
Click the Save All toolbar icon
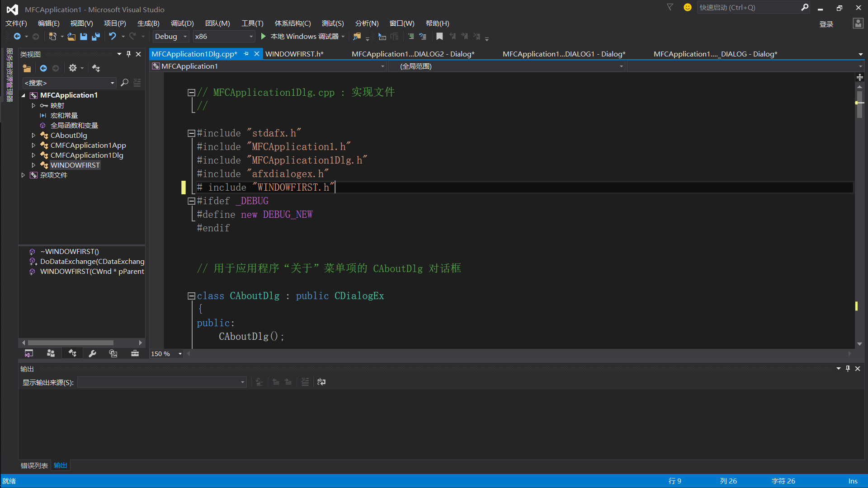point(96,37)
